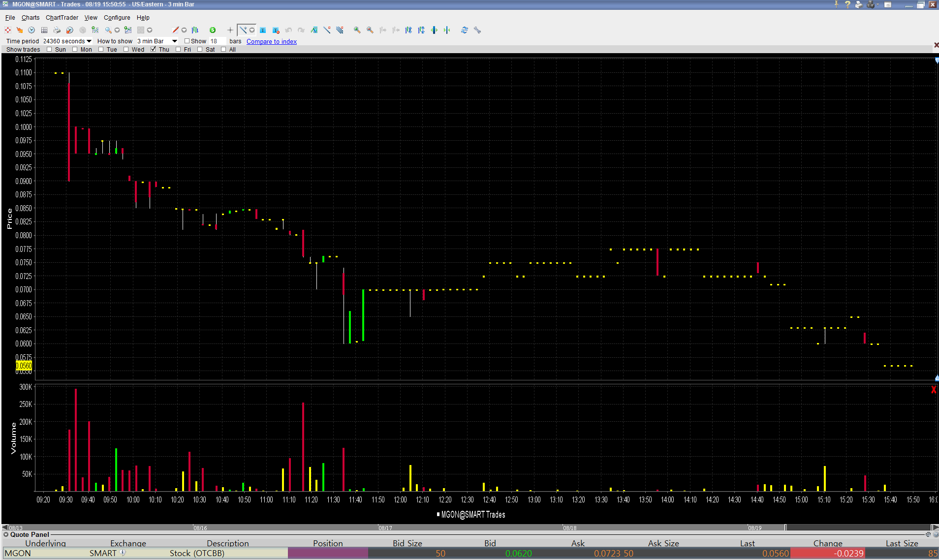Enable the Fri show trades checkbox
This screenshot has height=560, width=939.
179,49
